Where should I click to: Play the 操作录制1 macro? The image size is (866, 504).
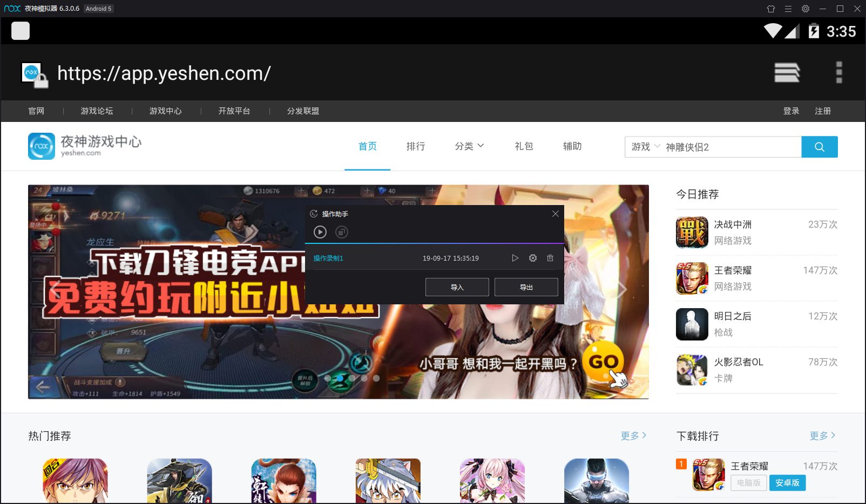click(515, 258)
